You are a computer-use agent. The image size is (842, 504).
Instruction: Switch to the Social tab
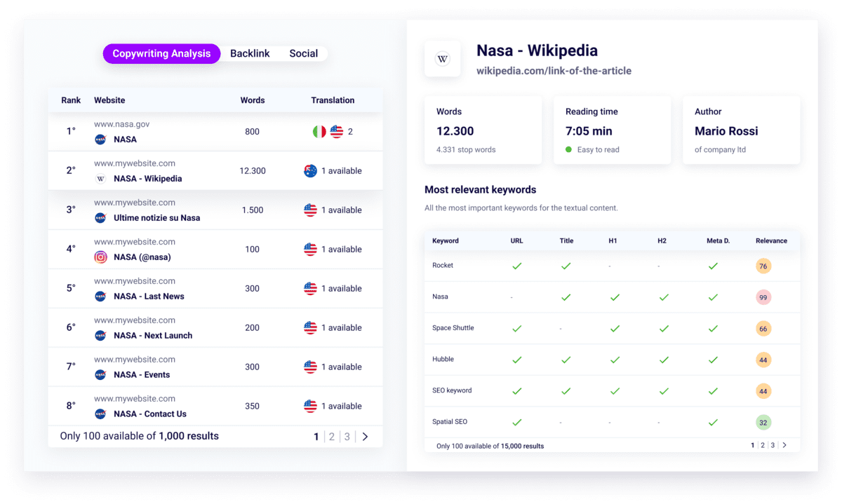click(x=303, y=53)
